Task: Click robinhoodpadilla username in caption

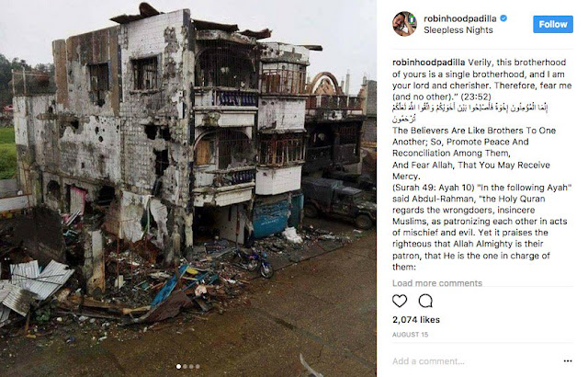Action: pos(429,63)
